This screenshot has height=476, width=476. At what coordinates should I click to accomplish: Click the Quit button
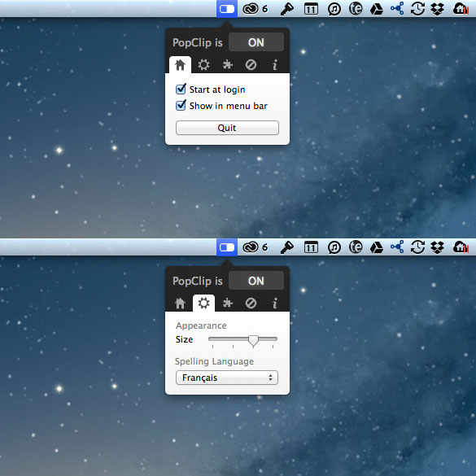227,128
